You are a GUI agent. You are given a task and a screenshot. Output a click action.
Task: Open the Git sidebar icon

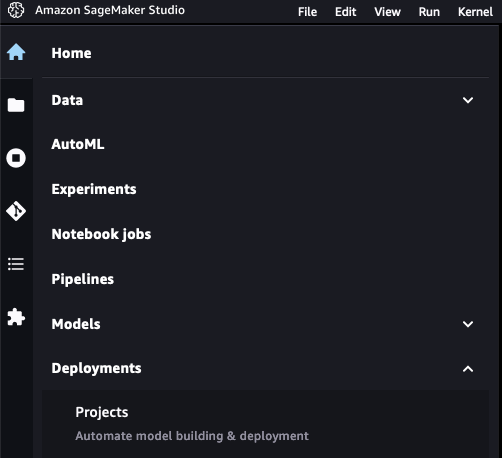tap(16, 211)
